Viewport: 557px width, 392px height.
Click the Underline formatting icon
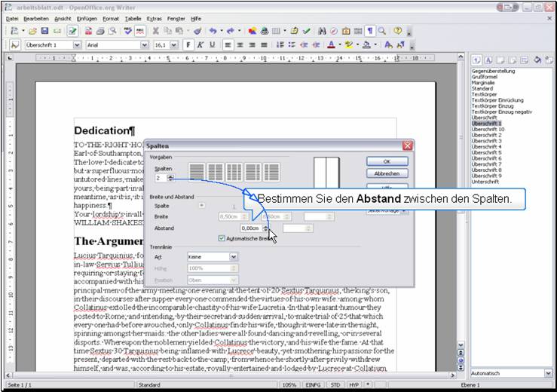point(213,45)
